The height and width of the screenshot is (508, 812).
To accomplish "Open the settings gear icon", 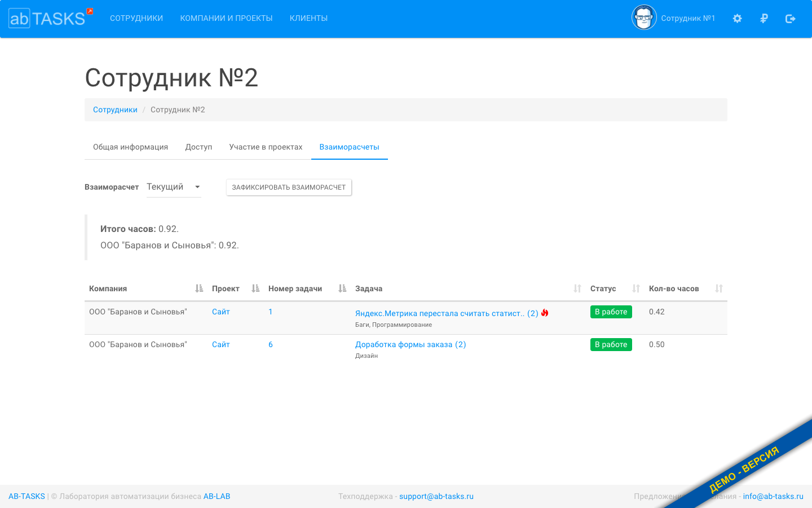I will tap(737, 18).
